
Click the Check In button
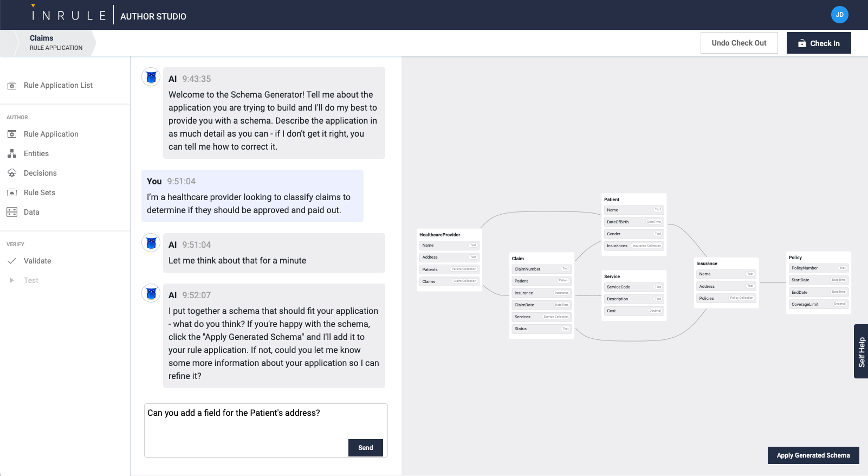pyautogui.click(x=818, y=43)
